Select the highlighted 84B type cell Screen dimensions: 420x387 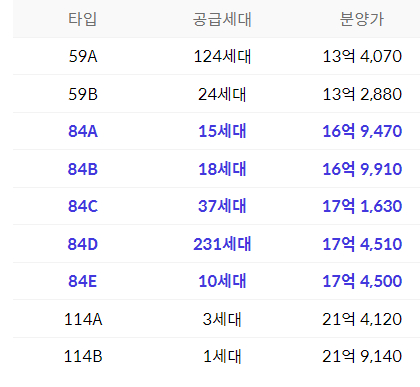coord(83,169)
